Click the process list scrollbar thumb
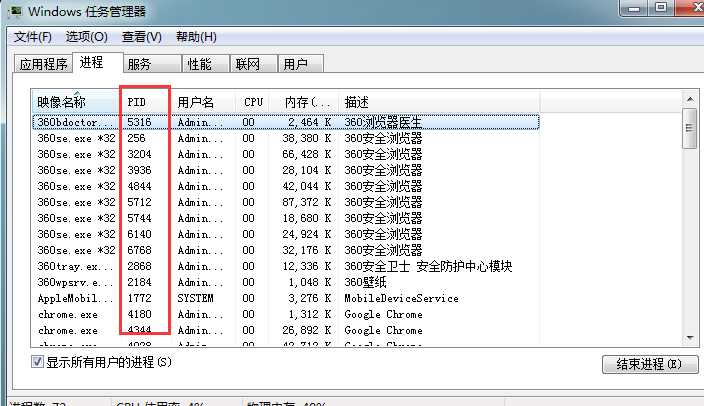 click(690, 128)
